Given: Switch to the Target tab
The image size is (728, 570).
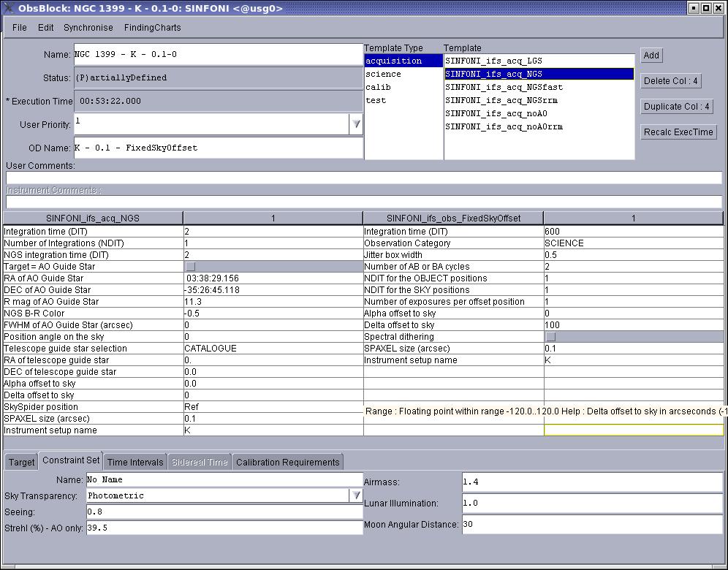Looking at the screenshot, I should tap(21, 462).
